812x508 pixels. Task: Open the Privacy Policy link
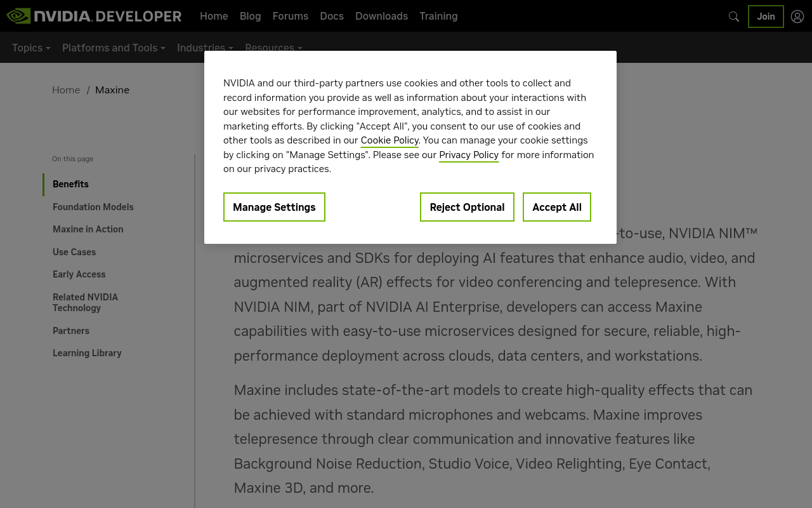click(x=469, y=155)
